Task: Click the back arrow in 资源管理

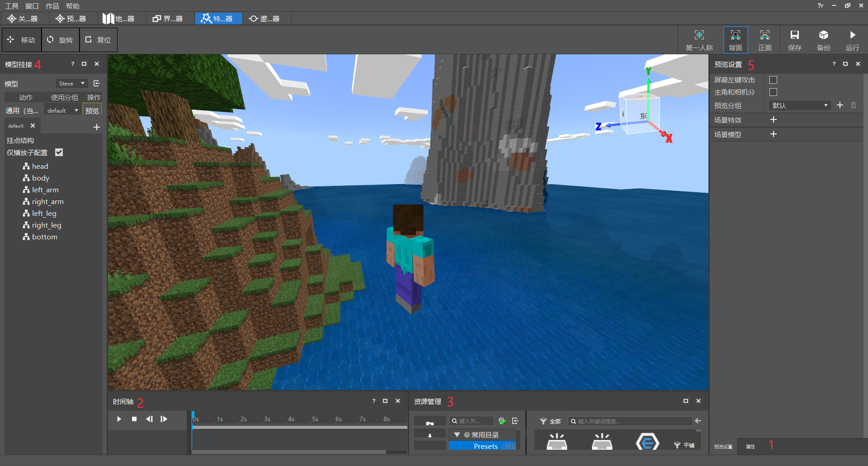Action: click(698, 421)
